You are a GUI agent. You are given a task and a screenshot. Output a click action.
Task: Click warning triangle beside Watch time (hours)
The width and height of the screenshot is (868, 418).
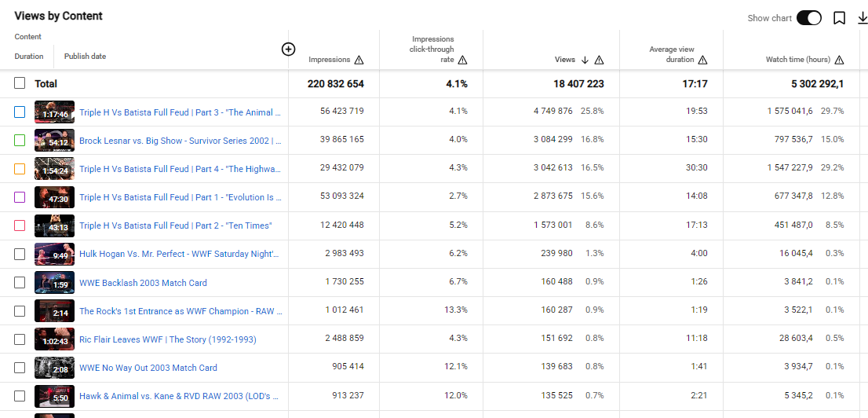(839, 60)
